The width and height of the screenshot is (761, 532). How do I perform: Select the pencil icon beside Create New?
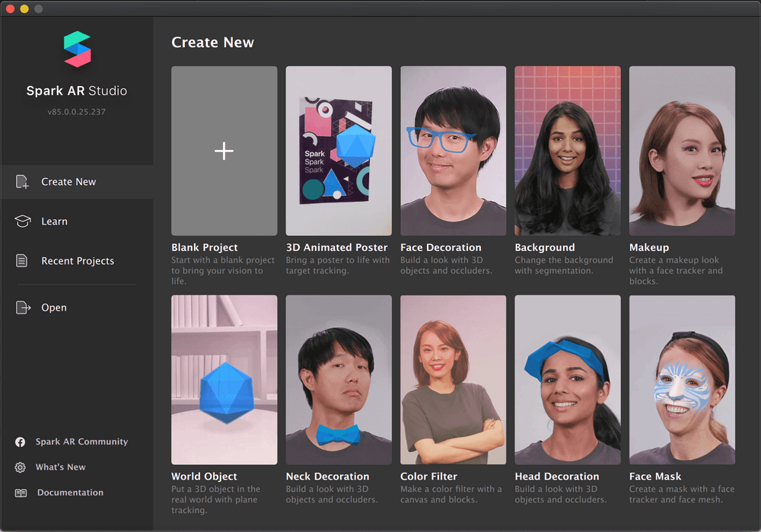coord(22,181)
